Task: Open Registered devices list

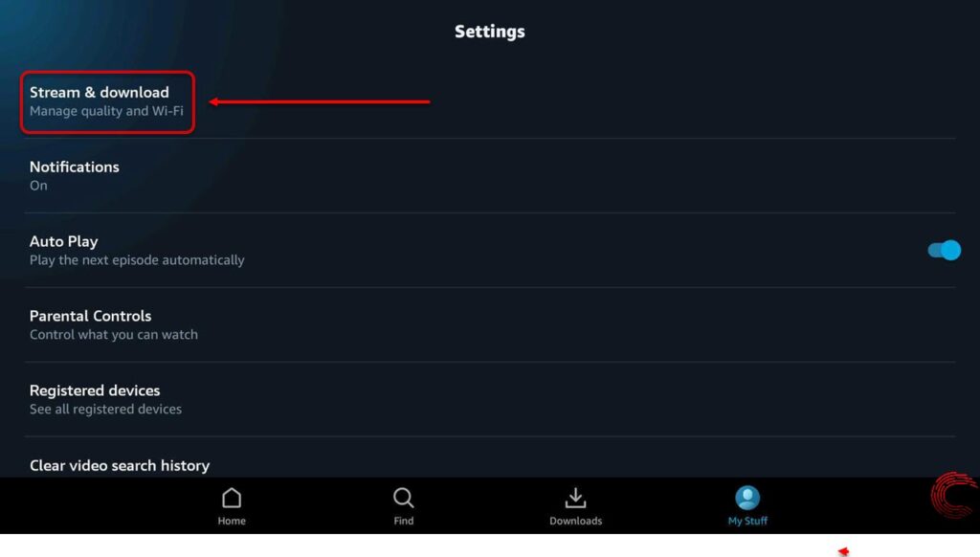Action: point(490,399)
